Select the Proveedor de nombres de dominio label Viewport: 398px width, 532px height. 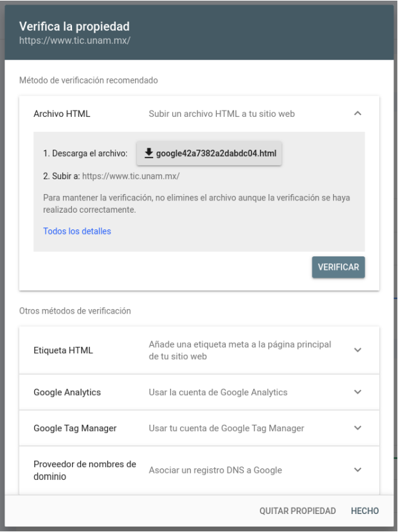click(x=85, y=470)
